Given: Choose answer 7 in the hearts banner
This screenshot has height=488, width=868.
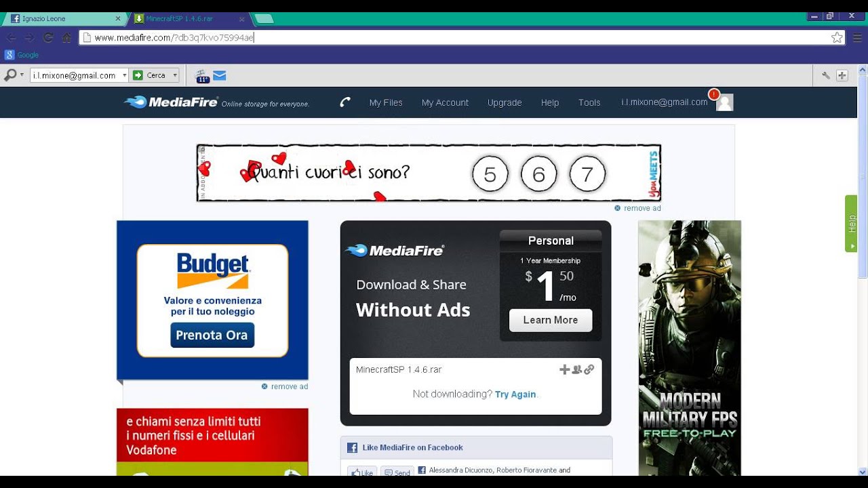Looking at the screenshot, I should tap(587, 175).
